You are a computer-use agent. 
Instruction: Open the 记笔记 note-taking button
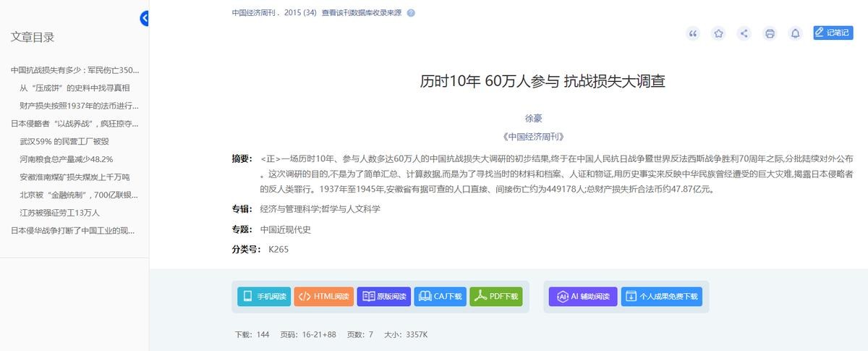833,33
